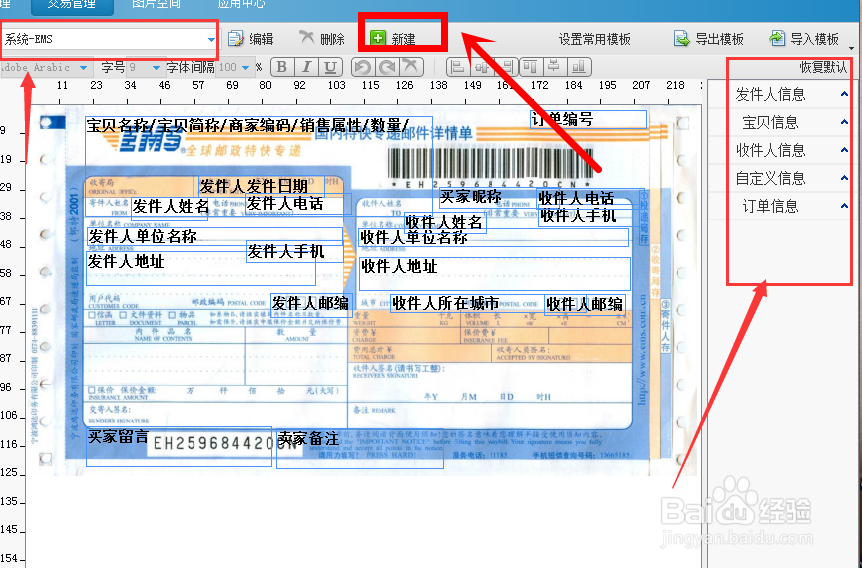The image size is (862, 568).
Task: Select the 收件人电话 field
Action: [x=590, y=198]
